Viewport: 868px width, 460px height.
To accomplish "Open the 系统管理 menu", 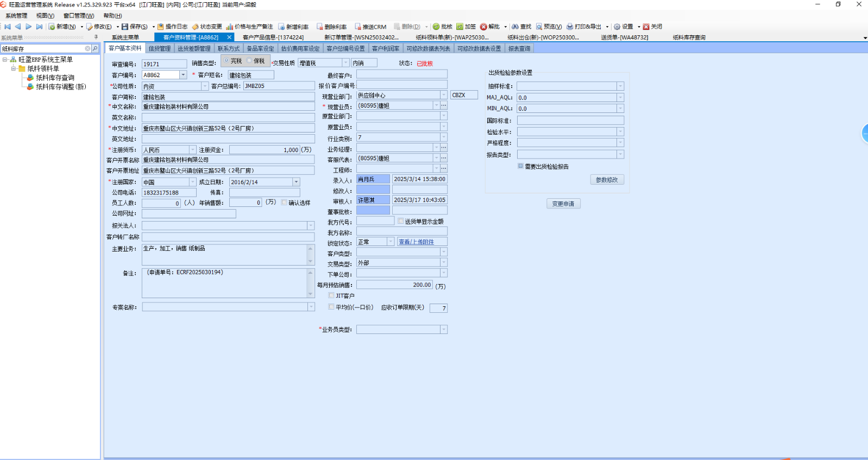I will click(x=16, y=16).
